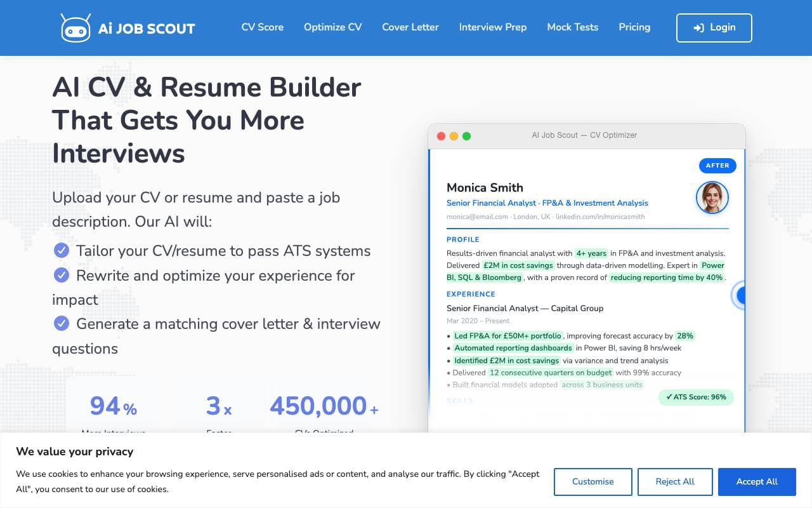
Task: Click the 'AI Job Scout — CV Optimizer' window title
Action: 584,135
